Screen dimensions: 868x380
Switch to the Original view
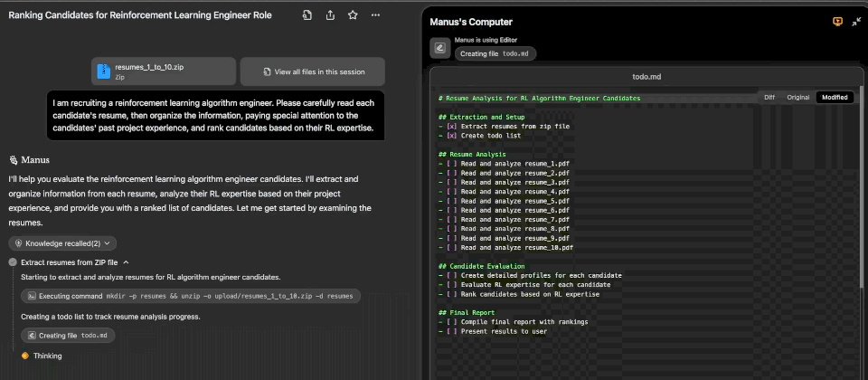(798, 98)
